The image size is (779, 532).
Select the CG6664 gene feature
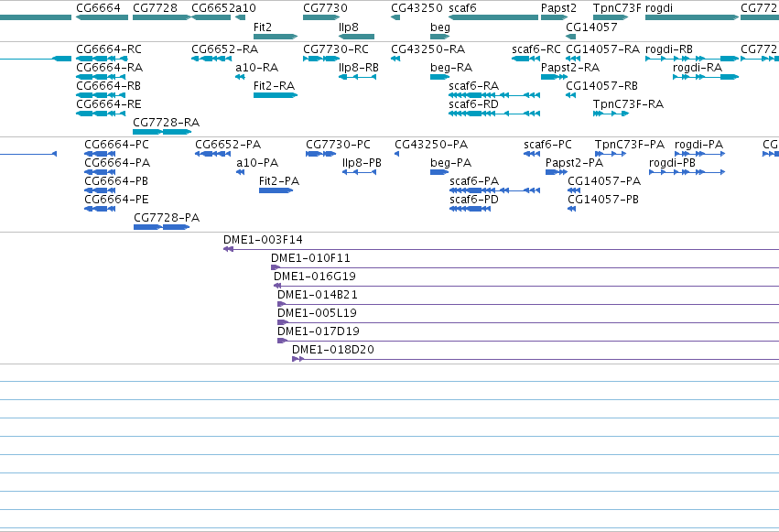[102, 17]
